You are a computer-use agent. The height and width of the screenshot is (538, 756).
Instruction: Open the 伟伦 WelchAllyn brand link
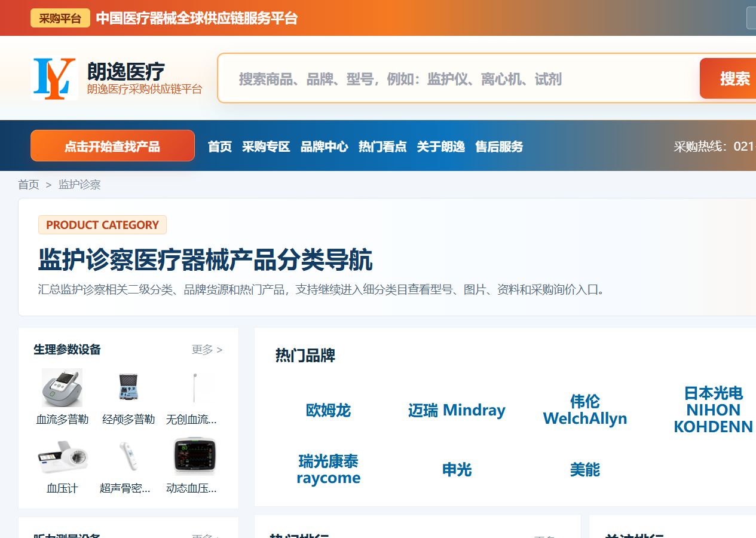click(585, 409)
